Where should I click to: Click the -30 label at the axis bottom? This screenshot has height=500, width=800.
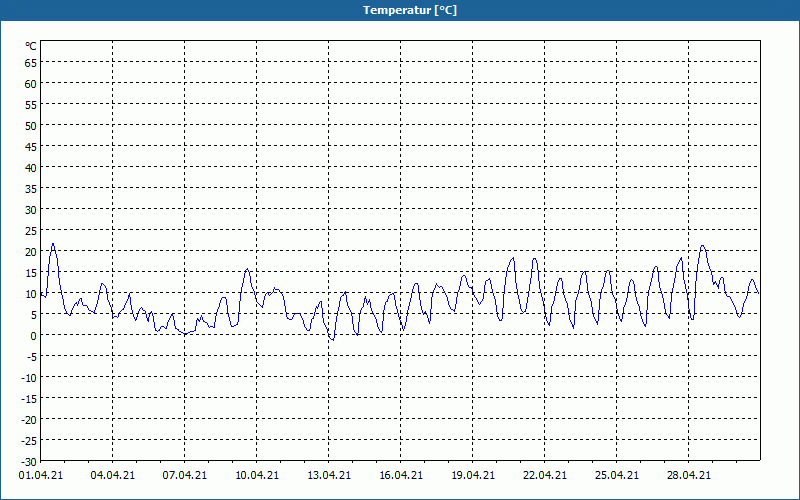tap(29, 461)
